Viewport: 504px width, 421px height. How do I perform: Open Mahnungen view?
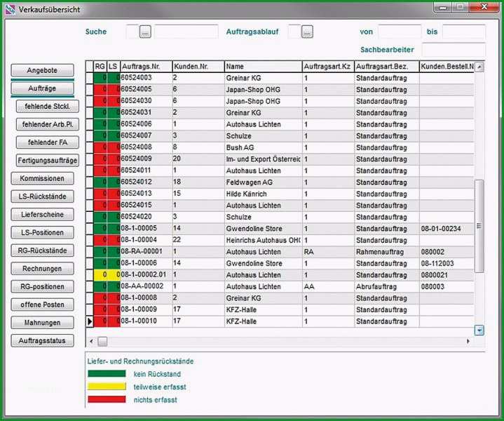pyautogui.click(x=43, y=323)
